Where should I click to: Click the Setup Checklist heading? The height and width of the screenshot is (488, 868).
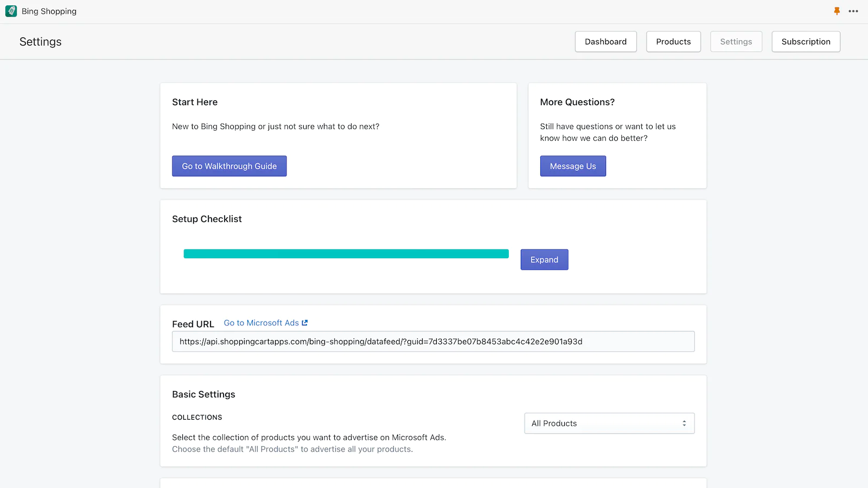click(207, 219)
